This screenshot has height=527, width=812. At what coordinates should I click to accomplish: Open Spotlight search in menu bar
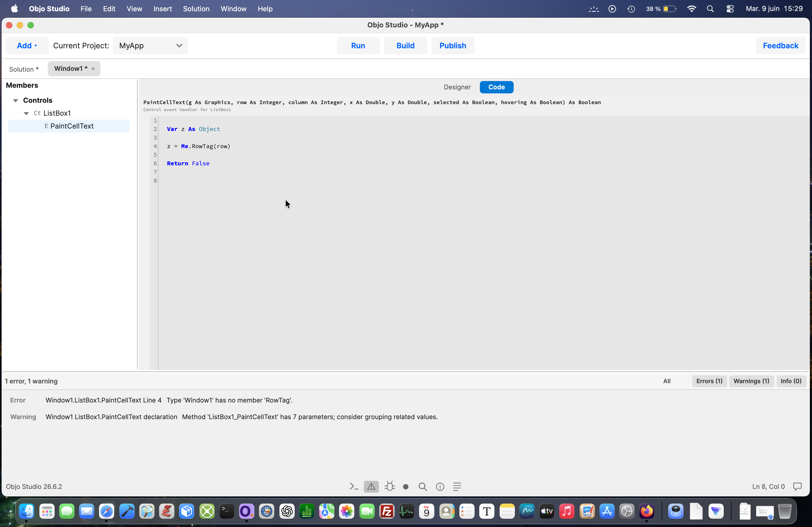[710, 9]
